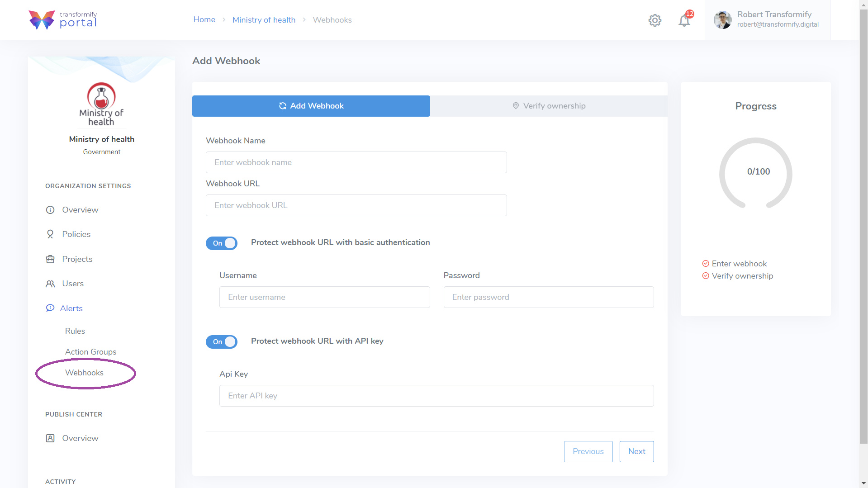Viewport: 868px width, 488px height.
Task: Open the Users menu item
Action: (x=73, y=284)
